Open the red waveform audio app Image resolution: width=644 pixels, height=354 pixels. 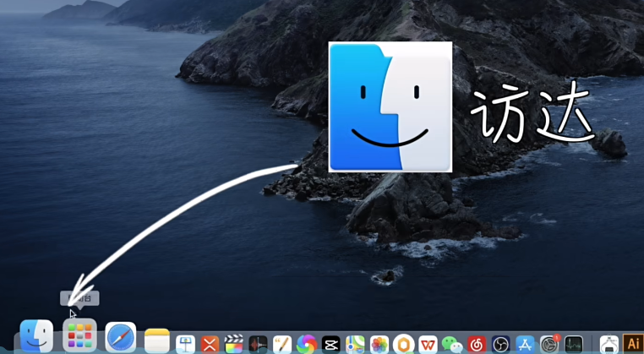point(258,344)
